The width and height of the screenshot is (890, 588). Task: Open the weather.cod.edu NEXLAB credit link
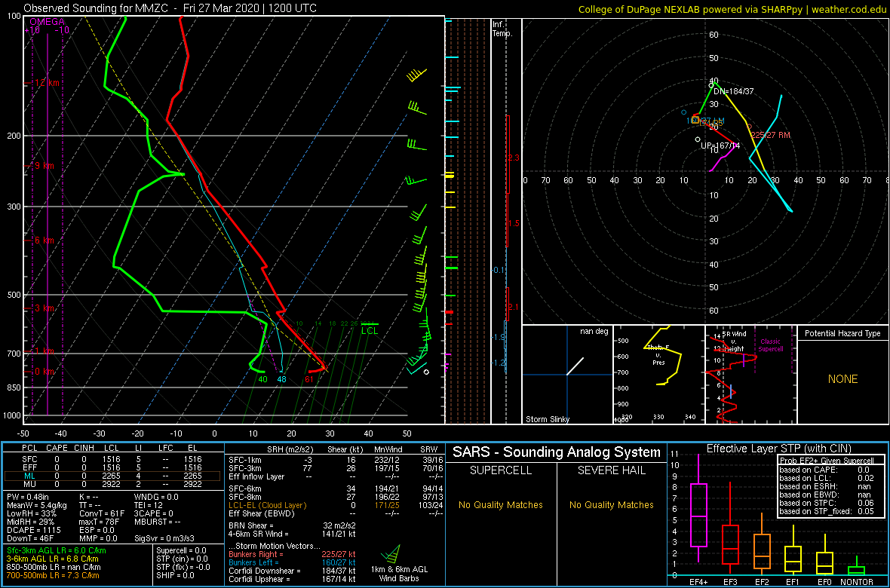click(732, 8)
